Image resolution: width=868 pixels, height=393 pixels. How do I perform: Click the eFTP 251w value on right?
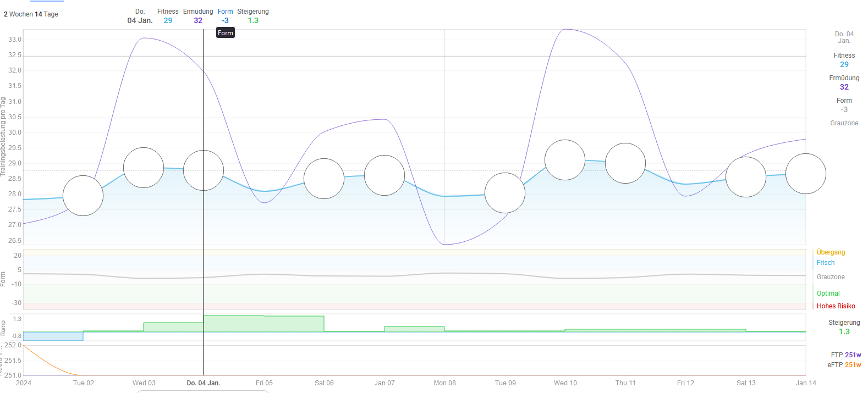(844, 365)
